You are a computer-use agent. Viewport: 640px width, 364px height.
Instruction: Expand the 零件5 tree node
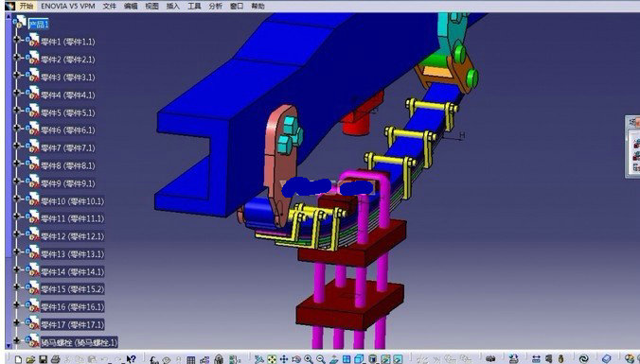[x=17, y=110]
